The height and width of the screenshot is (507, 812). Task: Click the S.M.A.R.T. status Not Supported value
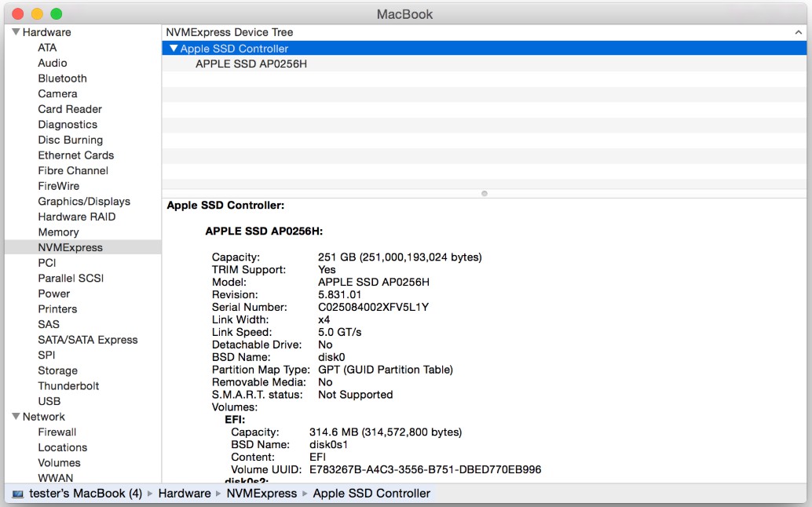tap(355, 395)
